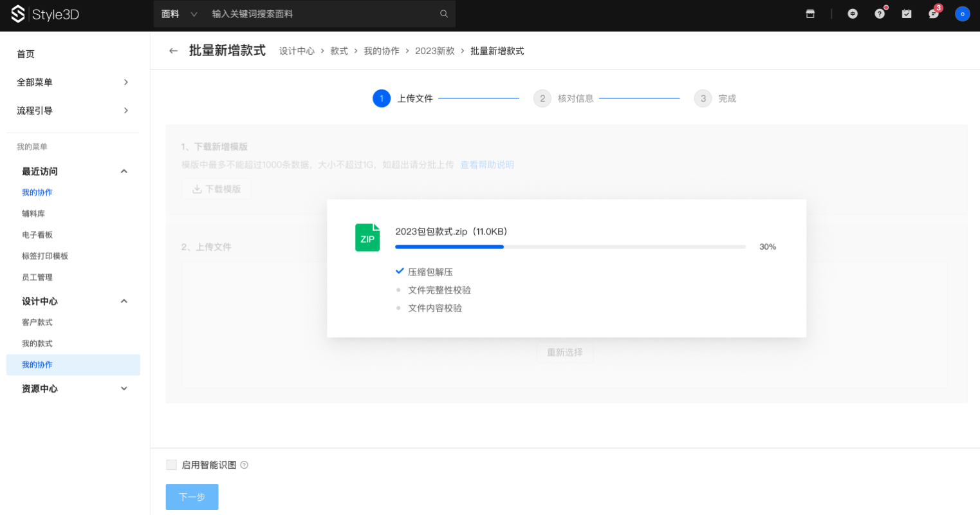Click the language switch icon
Image resolution: width=980 pixels, height=515 pixels.
[x=853, y=14]
